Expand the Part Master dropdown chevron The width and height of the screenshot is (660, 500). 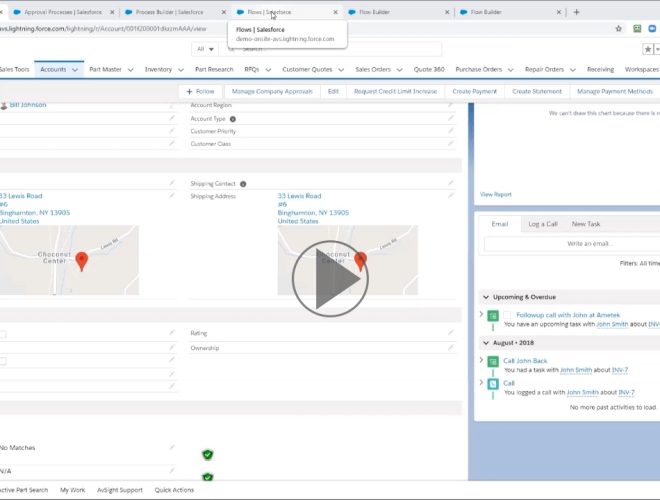(130, 70)
